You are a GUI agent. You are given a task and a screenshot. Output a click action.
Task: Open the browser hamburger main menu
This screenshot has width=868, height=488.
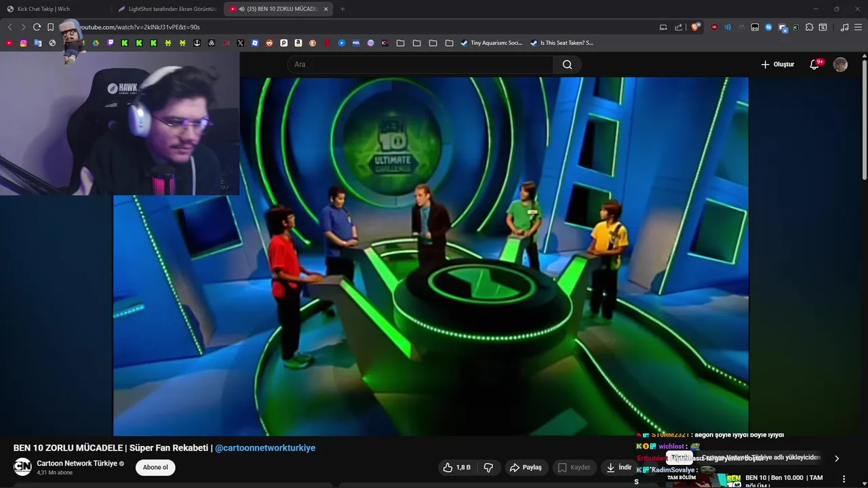[x=858, y=27]
